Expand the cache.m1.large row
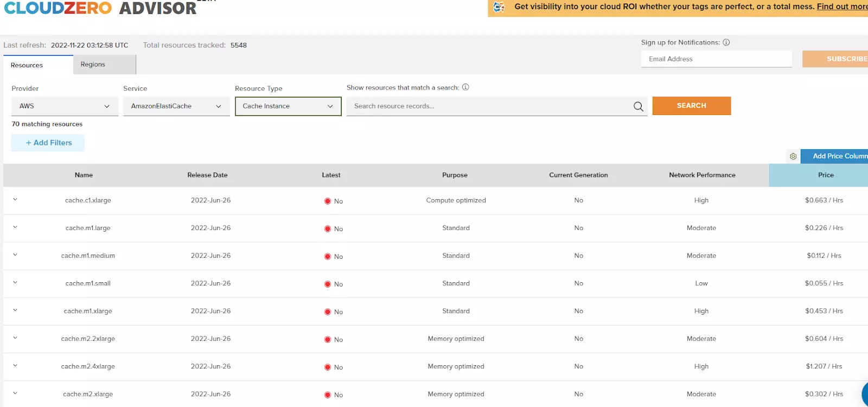 (15, 227)
